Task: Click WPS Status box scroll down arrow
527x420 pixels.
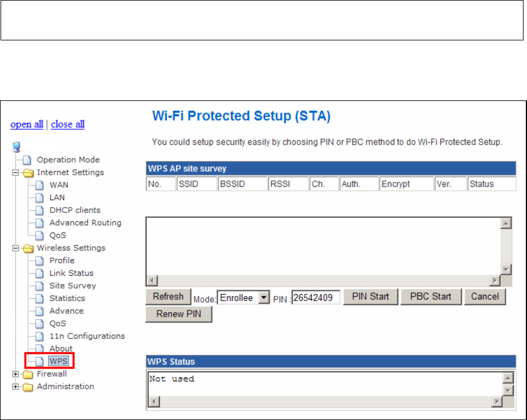Action: (508, 390)
